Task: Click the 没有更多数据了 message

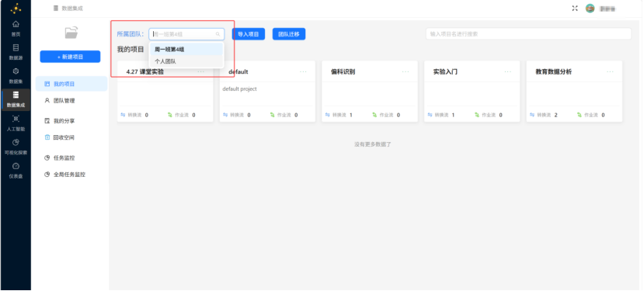Action: tap(373, 144)
